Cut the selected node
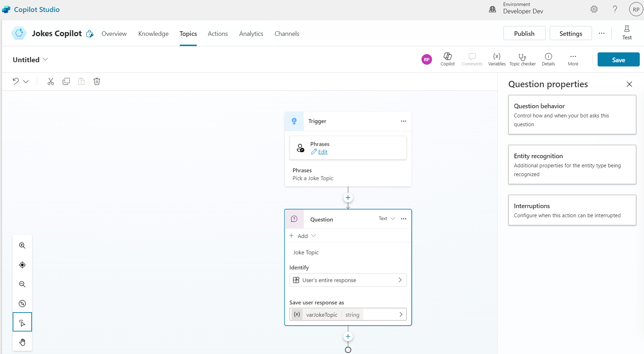Image resolution: width=644 pixels, height=354 pixels. coord(51,82)
